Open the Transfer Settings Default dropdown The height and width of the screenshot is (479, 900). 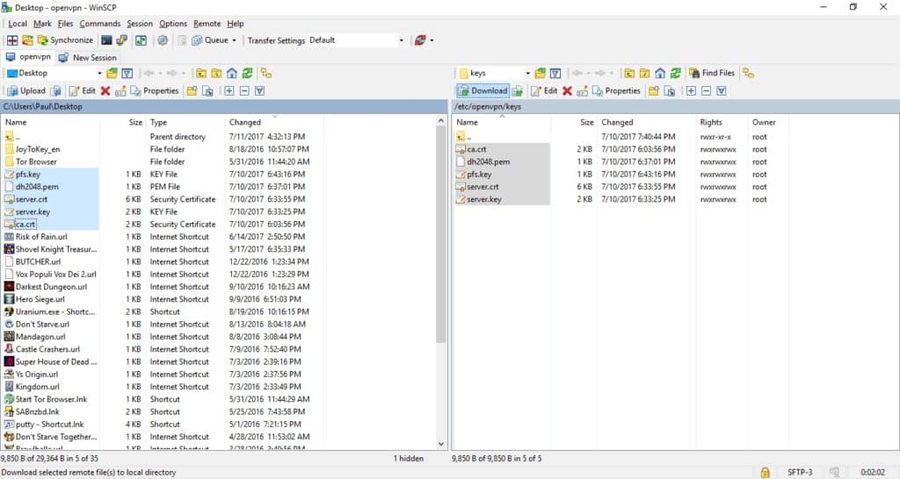(x=401, y=41)
